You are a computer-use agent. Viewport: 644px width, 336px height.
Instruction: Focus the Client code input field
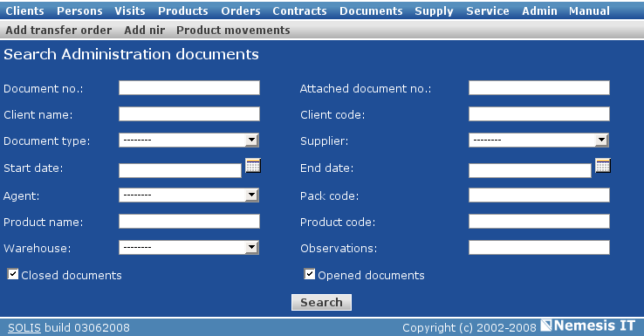click(539, 113)
